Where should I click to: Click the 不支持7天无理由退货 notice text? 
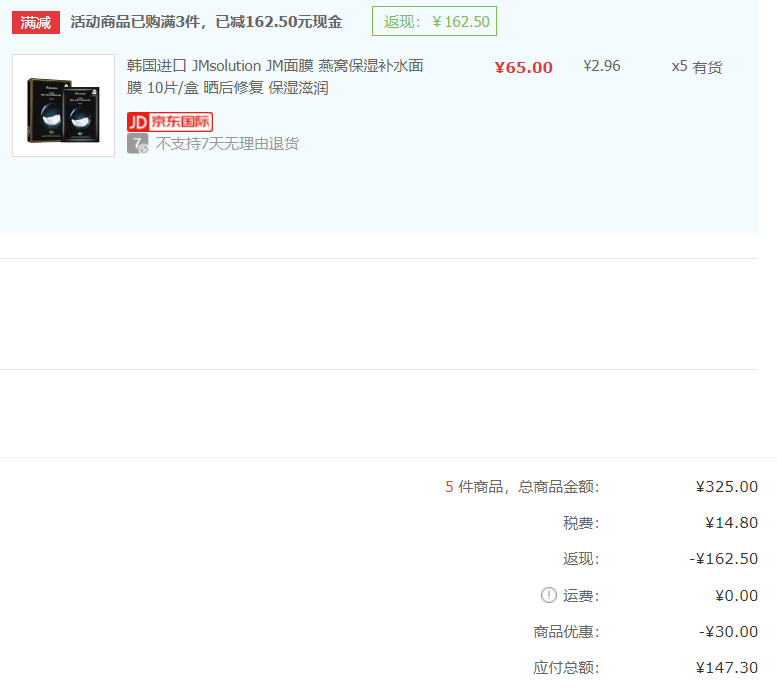click(x=227, y=144)
